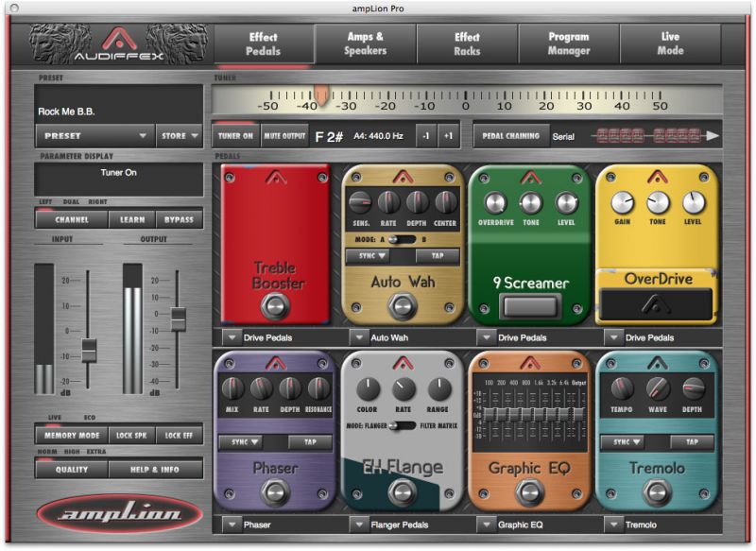
Task: Toggle the Auto Wah footswitch
Action: click(x=403, y=306)
